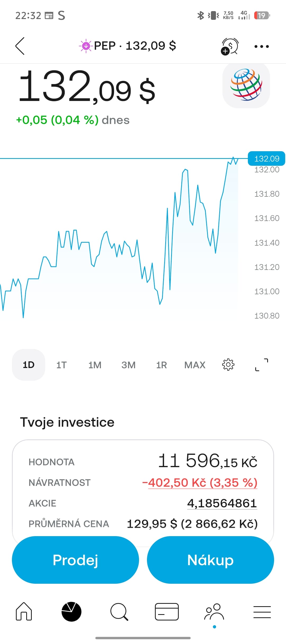
Task: Open the community people tab
Action: coord(214,611)
